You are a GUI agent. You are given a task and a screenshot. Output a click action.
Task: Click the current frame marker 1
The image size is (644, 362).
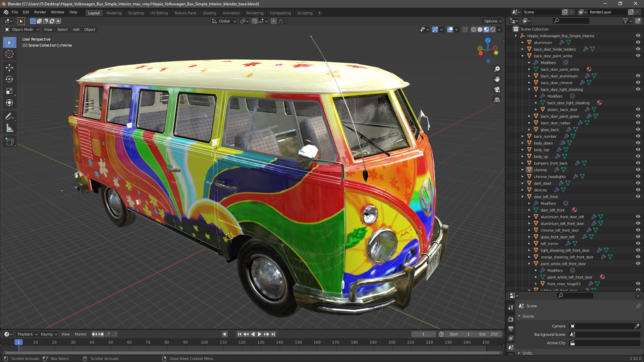pos(18,342)
